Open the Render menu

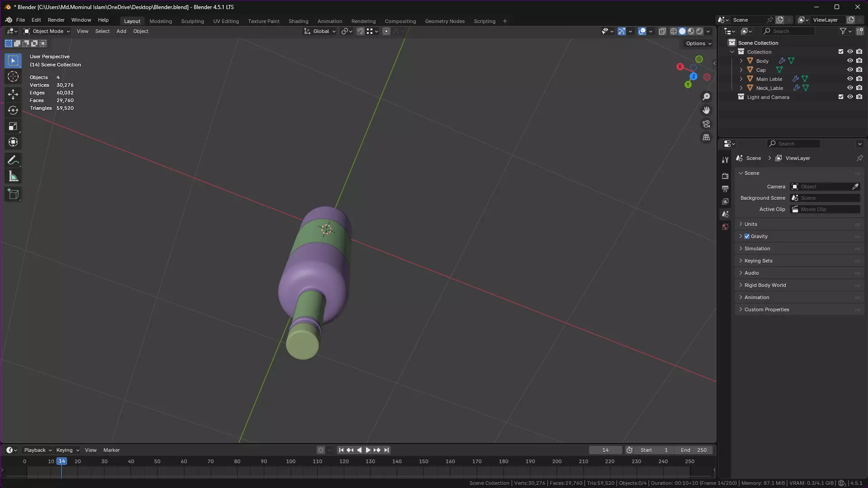point(56,20)
